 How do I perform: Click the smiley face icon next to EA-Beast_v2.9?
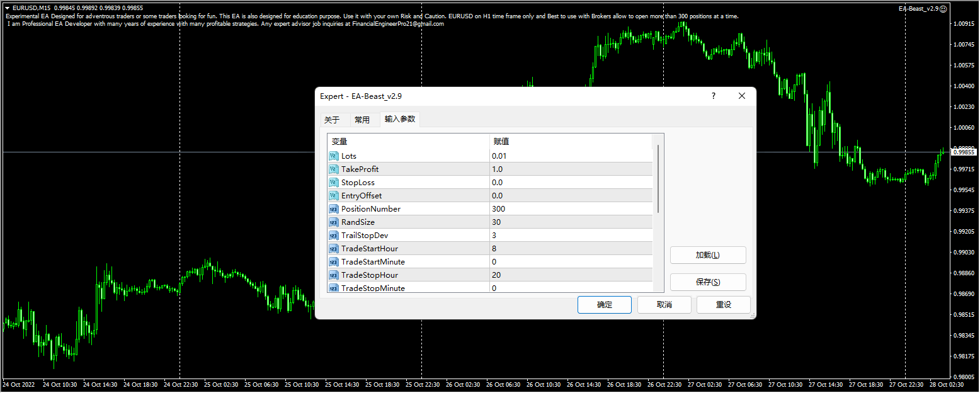943,8
